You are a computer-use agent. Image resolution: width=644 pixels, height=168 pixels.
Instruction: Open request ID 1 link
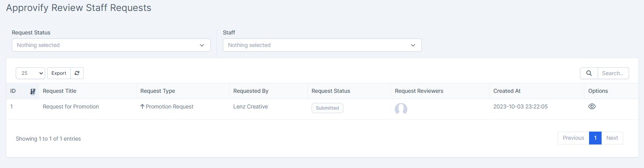(12, 107)
